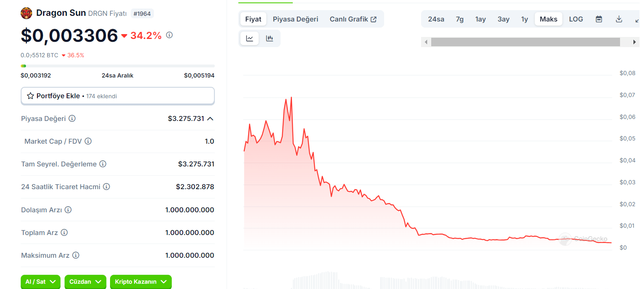Click the star icon in Portföye Ekle
The height and width of the screenshot is (289, 644).
30,96
